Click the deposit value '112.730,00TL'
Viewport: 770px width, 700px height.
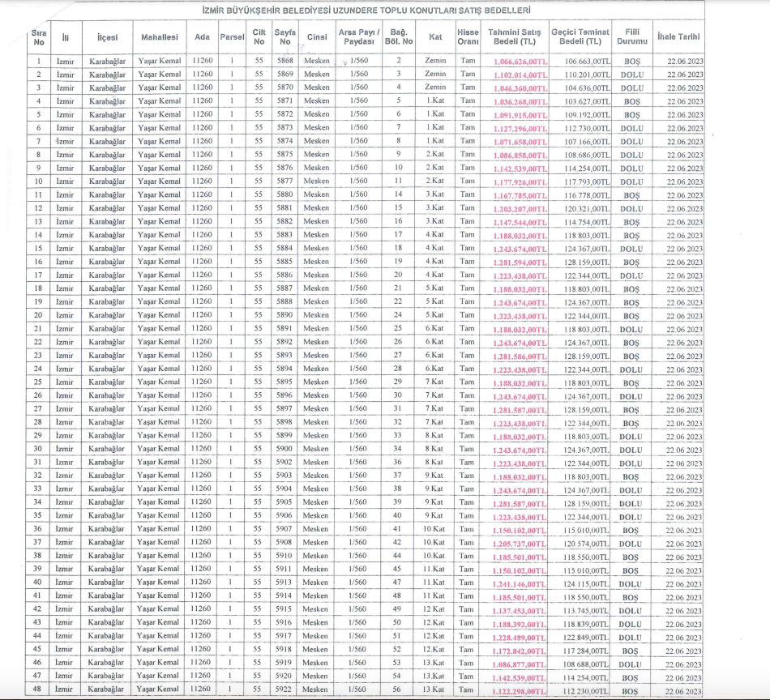click(588, 129)
